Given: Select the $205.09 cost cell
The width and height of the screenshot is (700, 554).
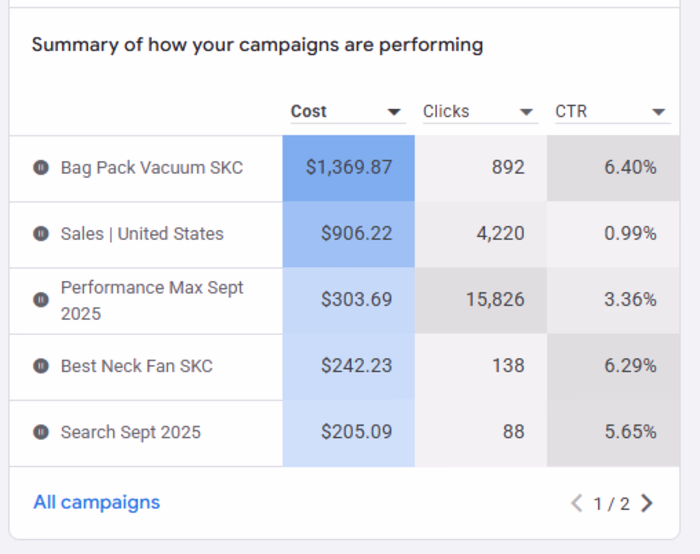Looking at the screenshot, I should [349, 433].
